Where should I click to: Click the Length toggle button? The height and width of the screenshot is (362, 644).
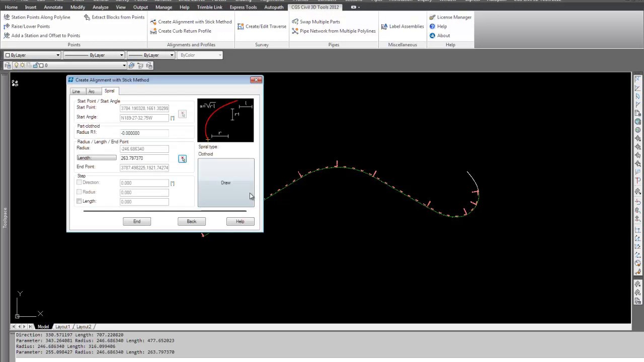[x=96, y=158]
